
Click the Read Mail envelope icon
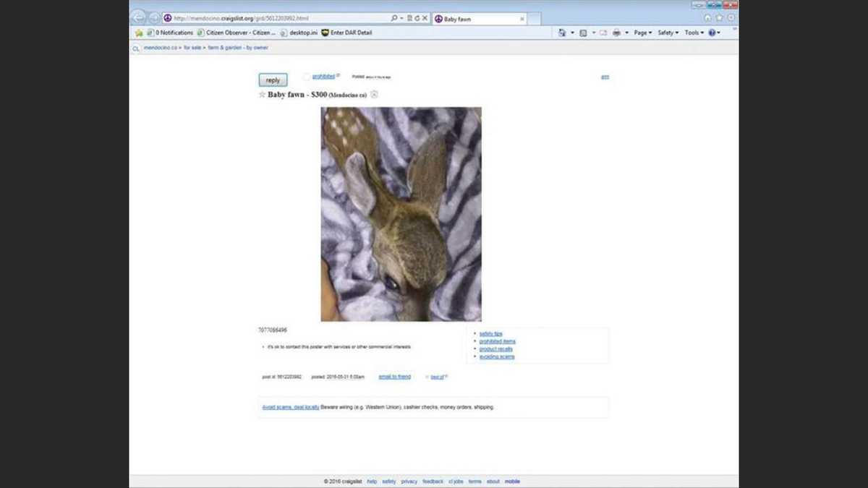(604, 33)
